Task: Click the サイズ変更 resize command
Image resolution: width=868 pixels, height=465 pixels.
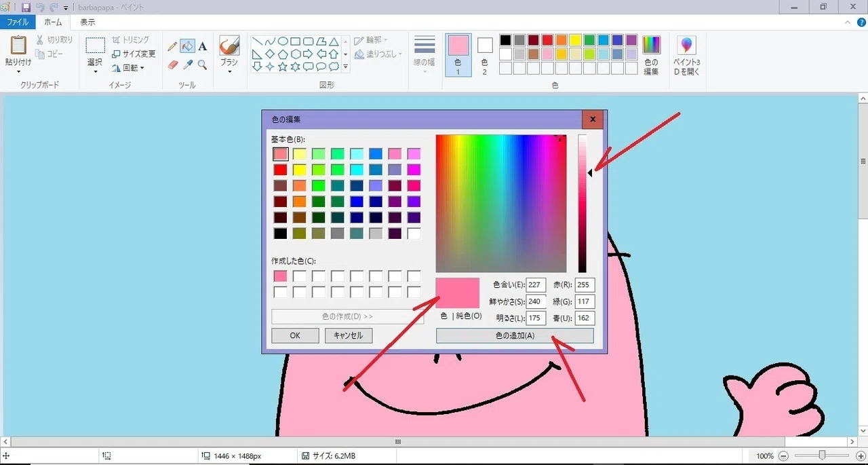Action: (x=134, y=54)
